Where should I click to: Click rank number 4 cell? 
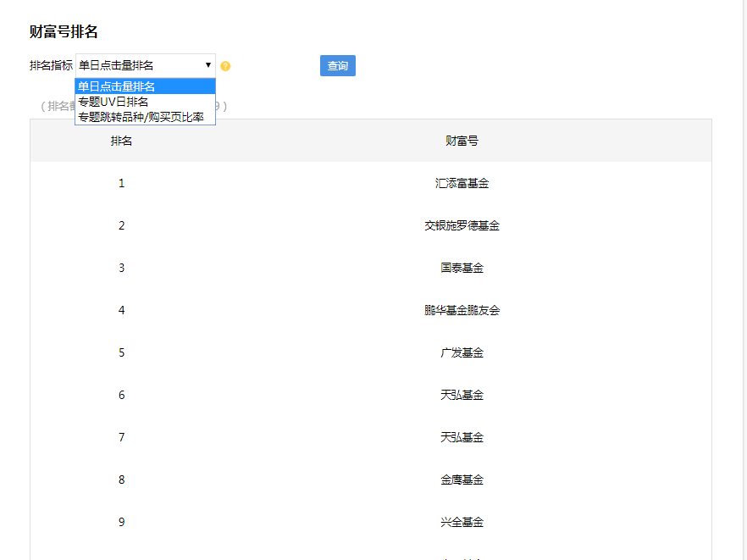pyautogui.click(x=121, y=310)
